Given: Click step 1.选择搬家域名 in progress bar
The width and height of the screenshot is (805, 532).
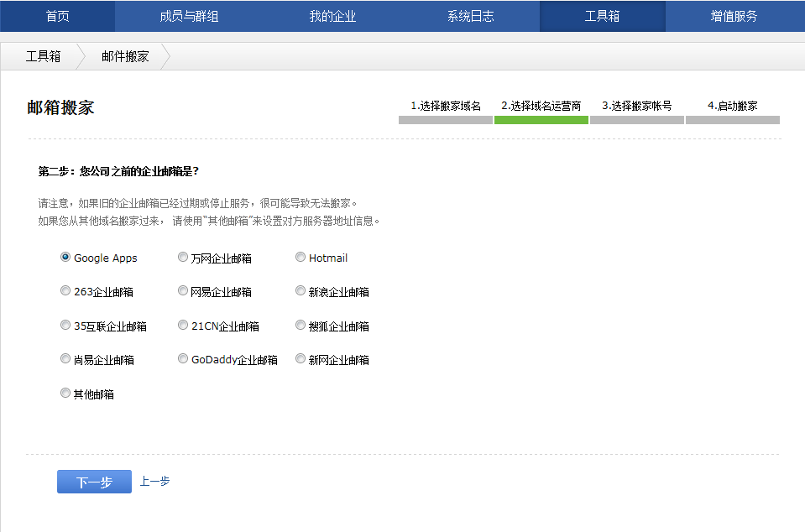Looking at the screenshot, I should coord(446,107).
